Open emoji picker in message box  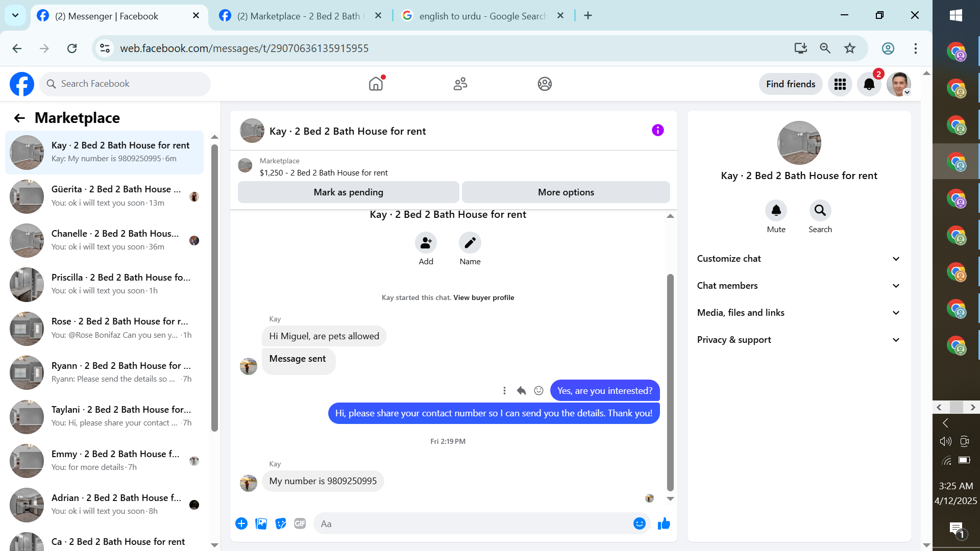click(x=640, y=523)
